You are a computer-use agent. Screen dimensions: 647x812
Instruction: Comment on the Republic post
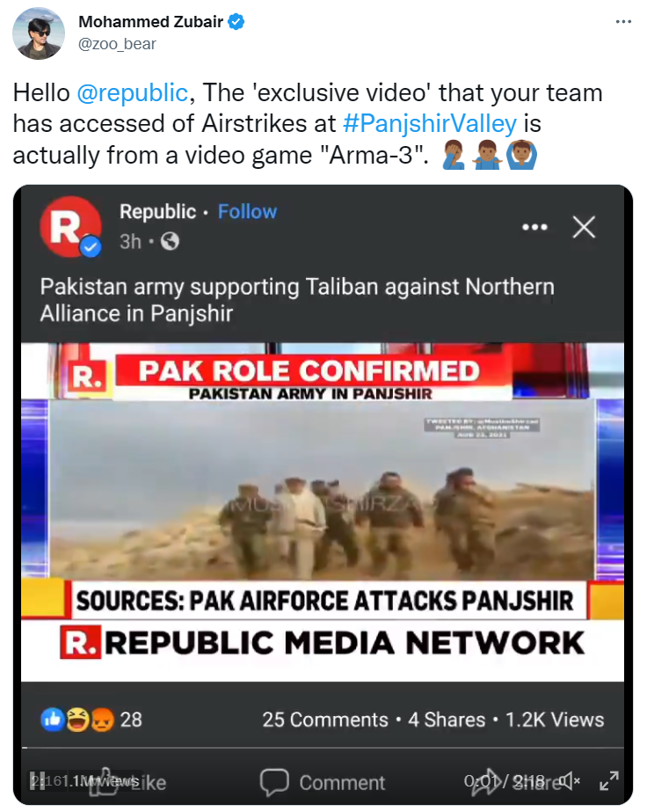323,782
